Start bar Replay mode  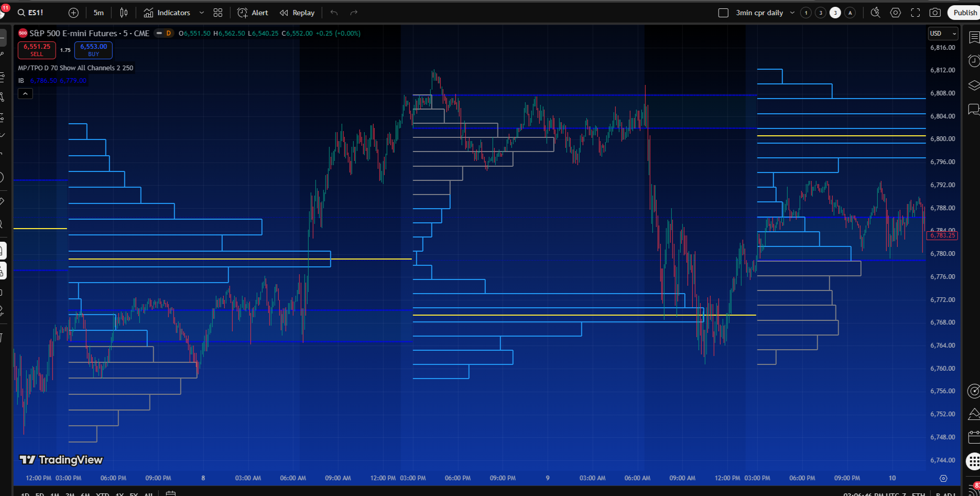click(x=297, y=13)
